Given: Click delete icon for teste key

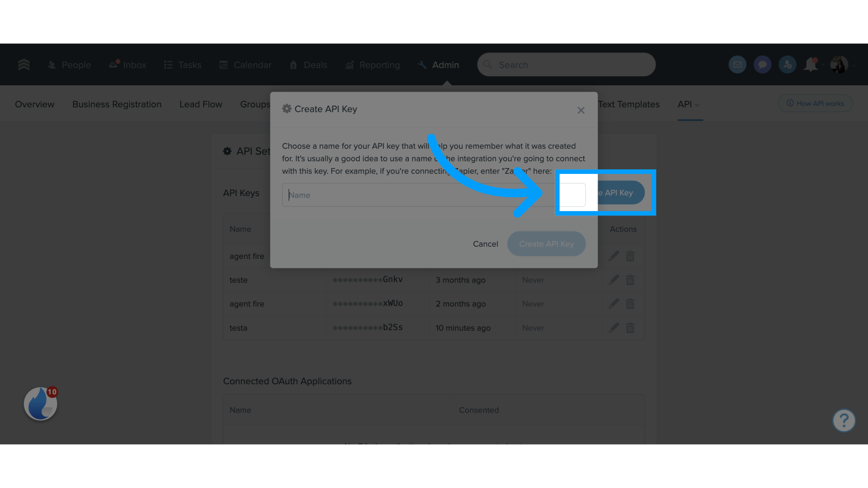Looking at the screenshot, I should coord(630,279).
